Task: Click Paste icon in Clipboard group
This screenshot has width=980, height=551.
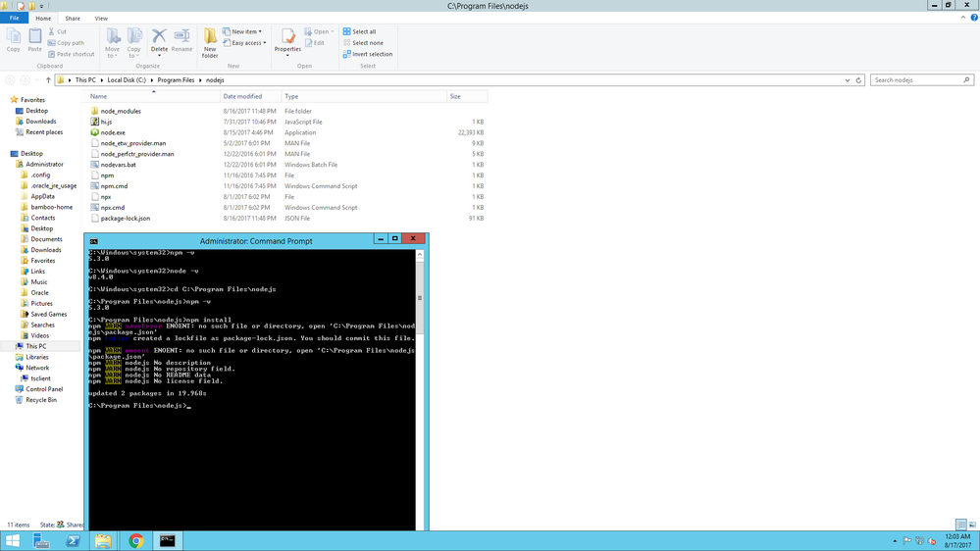Action: 35,40
